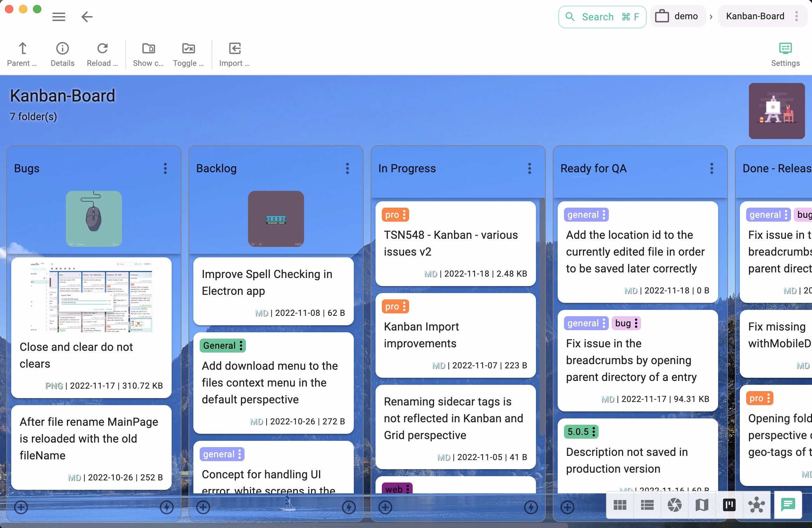Toggle the Show columns button

click(148, 54)
